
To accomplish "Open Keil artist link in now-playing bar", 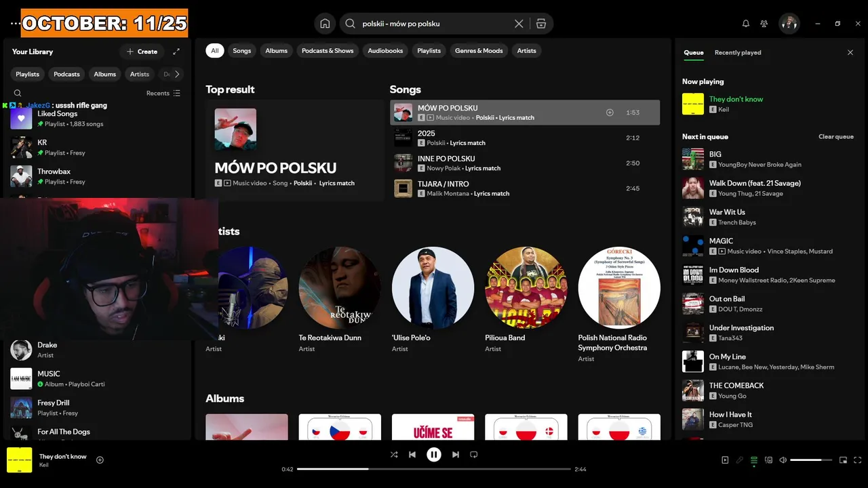I will [44, 465].
